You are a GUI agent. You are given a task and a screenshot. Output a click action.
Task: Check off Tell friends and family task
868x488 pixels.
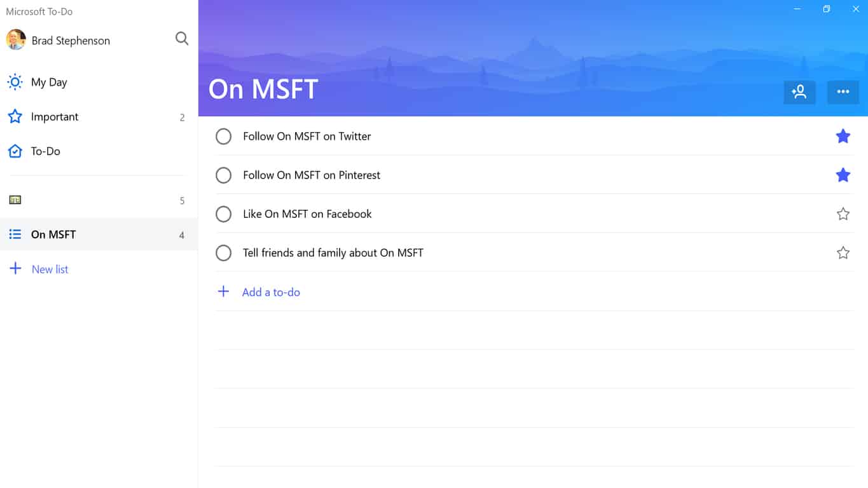click(x=224, y=253)
